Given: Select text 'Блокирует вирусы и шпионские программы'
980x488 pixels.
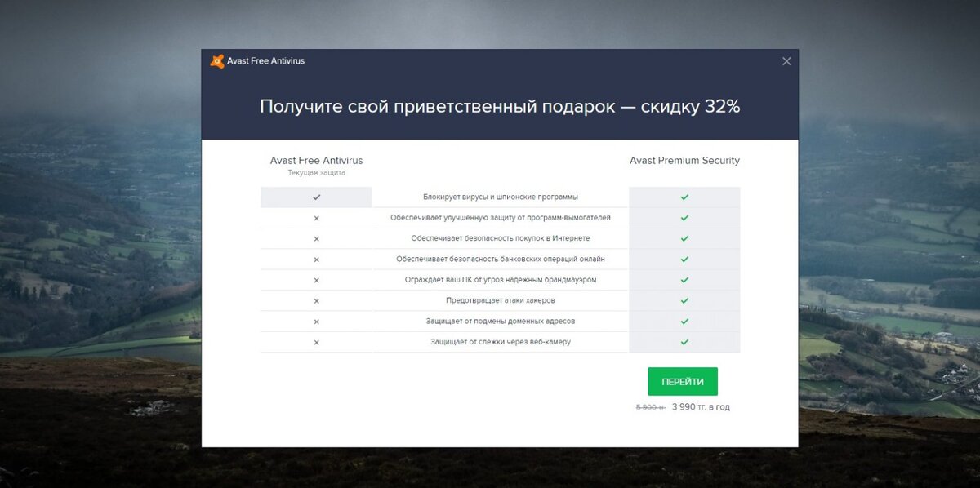Looking at the screenshot, I should pos(501,197).
